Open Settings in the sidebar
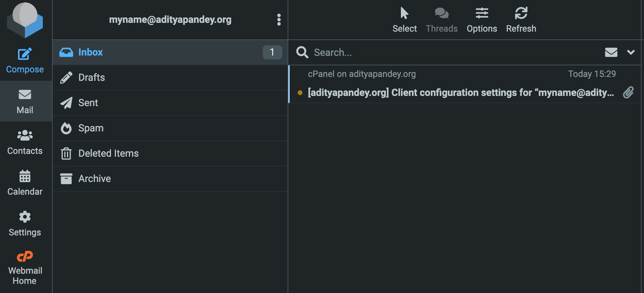644x293 pixels. pos(25,224)
